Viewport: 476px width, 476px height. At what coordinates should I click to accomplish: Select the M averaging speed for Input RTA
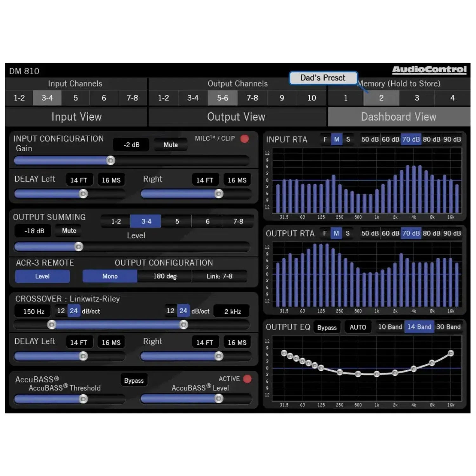337,139
